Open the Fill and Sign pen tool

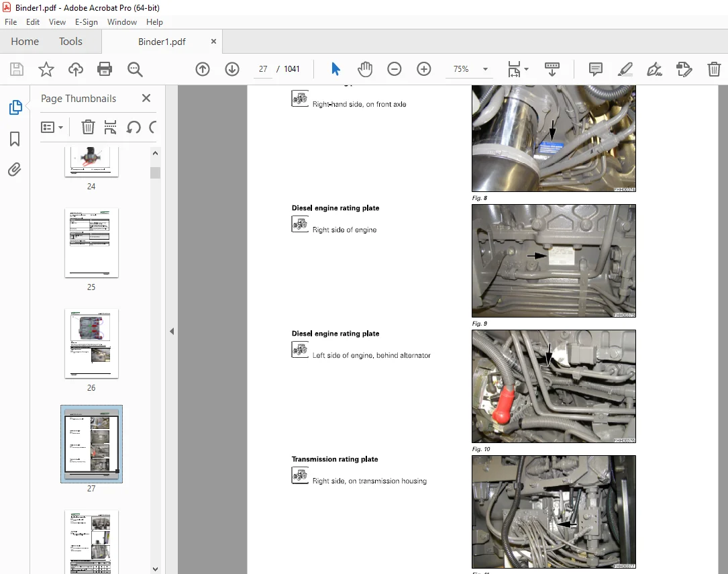click(x=655, y=69)
